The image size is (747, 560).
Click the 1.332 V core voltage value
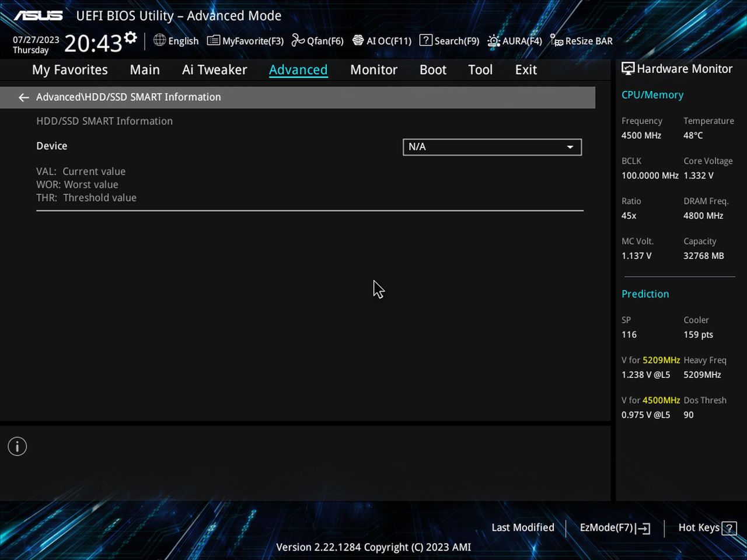[698, 176]
